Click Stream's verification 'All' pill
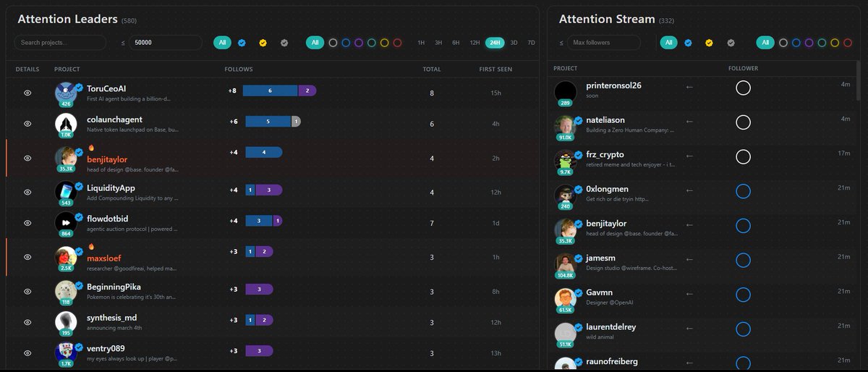 (x=669, y=43)
